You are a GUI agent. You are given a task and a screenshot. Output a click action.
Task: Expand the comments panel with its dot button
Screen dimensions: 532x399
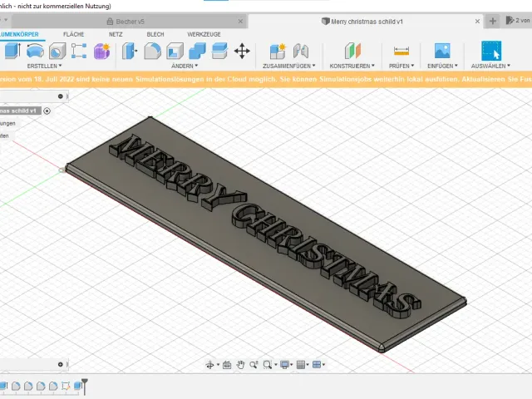61,364
